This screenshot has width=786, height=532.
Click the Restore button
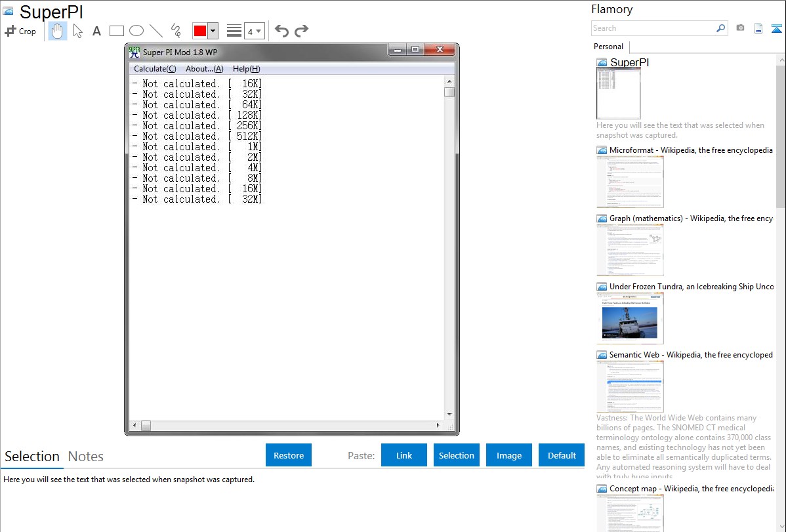pos(289,455)
